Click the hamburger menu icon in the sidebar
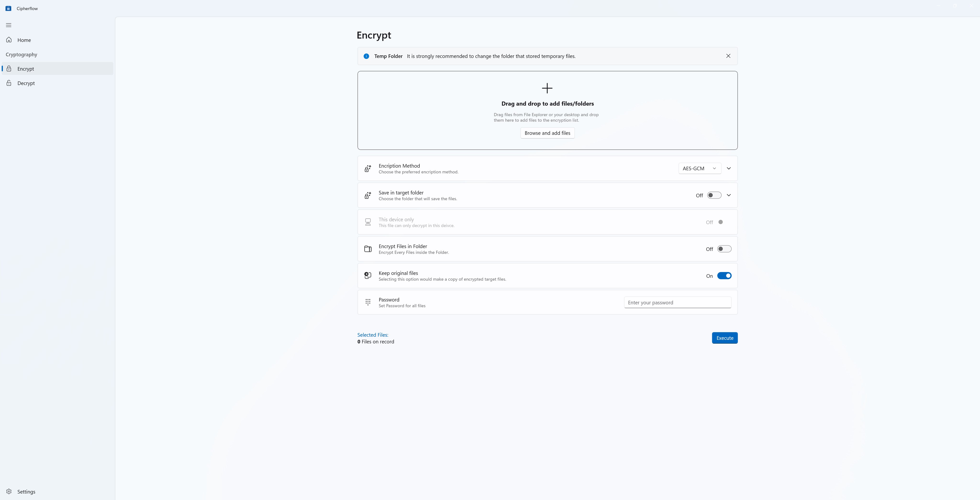This screenshot has height=500, width=980. click(x=9, y=25)
